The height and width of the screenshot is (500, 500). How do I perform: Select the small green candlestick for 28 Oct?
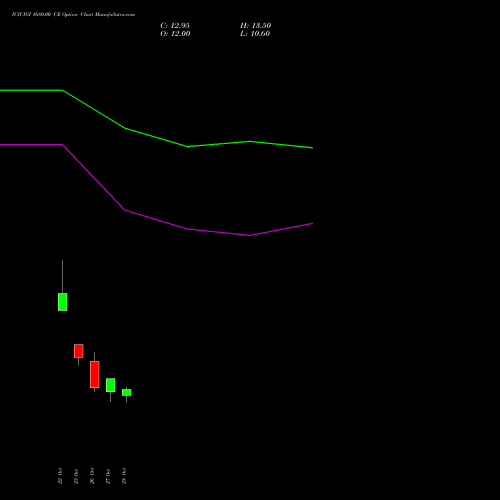(x=126, y=392)
